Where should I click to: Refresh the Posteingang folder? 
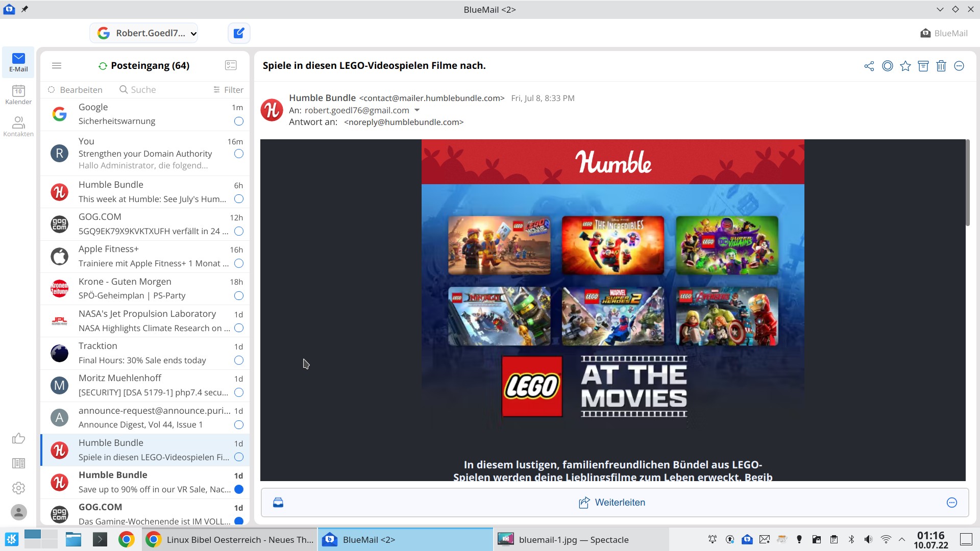pyautogui.click(x=103, y=66)
